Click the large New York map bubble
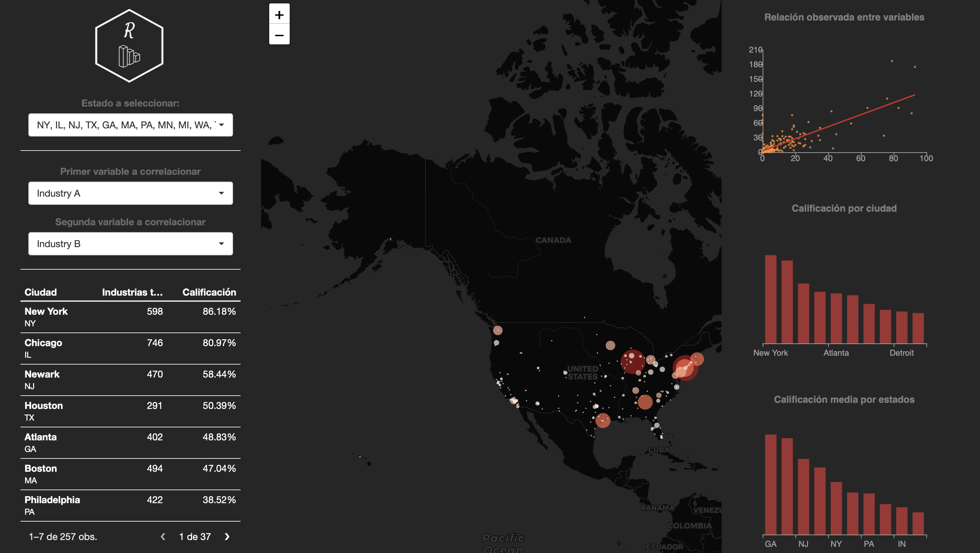The height and width of the screenshot is (553, 980). point(685,368)
